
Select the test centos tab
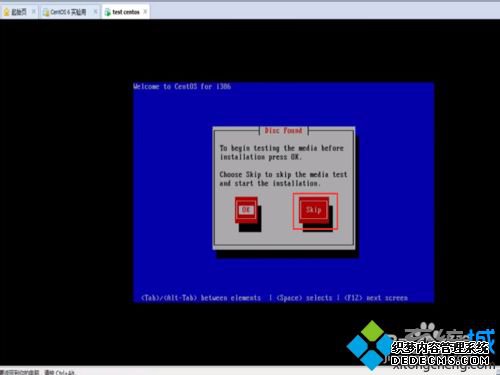[x=126, y=12]
